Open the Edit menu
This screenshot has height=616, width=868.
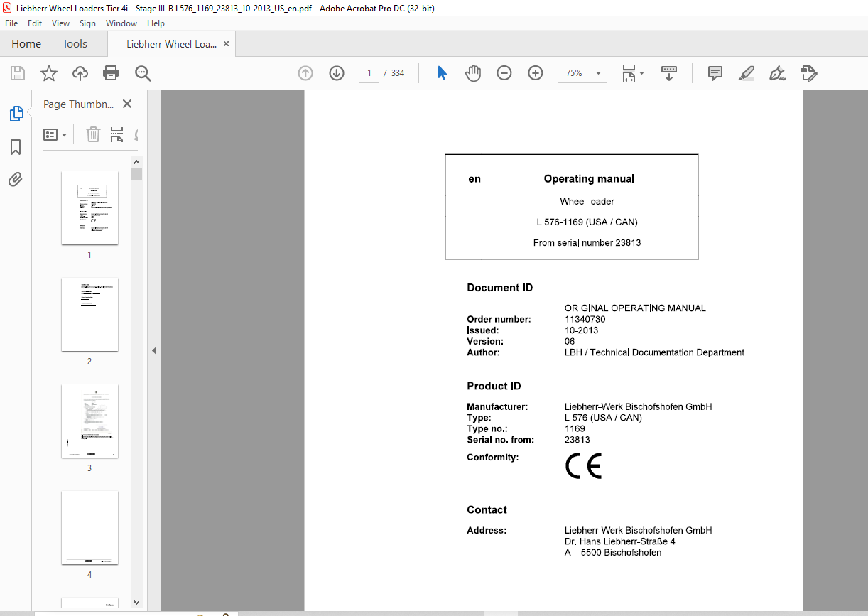click(35, 23)
